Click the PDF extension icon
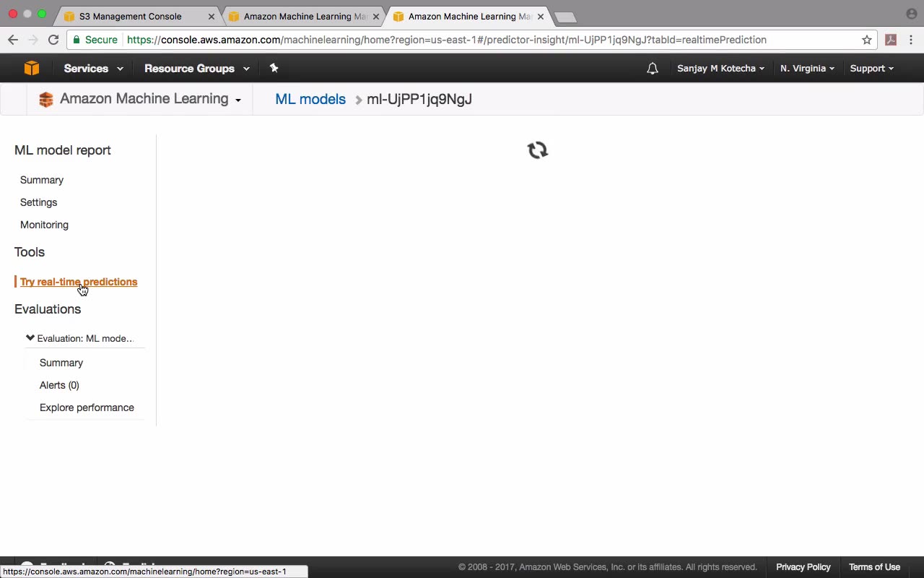The image size is (924, 578). coord(891,40)
